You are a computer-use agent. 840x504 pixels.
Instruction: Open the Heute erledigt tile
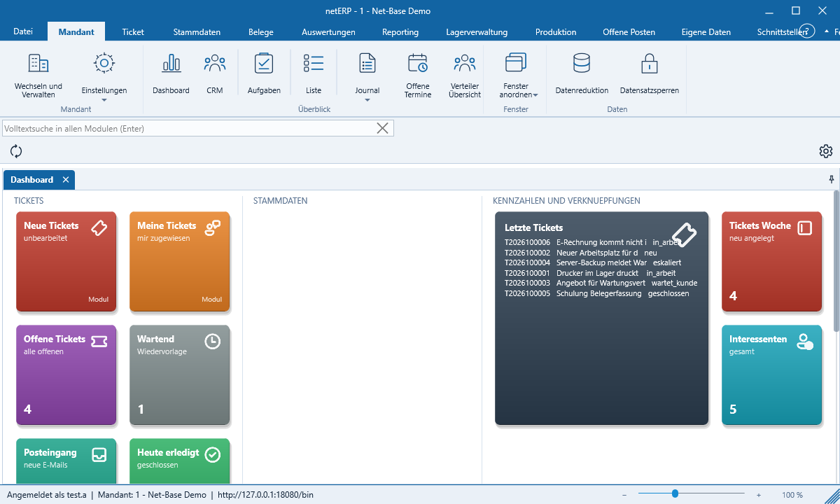coord(180,461)
